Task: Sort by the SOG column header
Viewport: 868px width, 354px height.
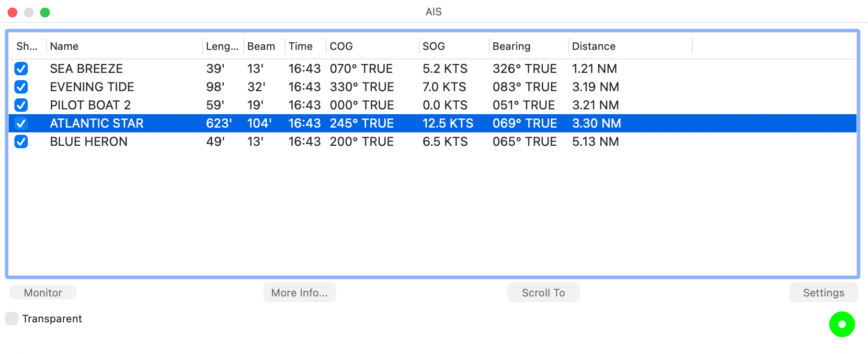Action: (x=454, y=46)
